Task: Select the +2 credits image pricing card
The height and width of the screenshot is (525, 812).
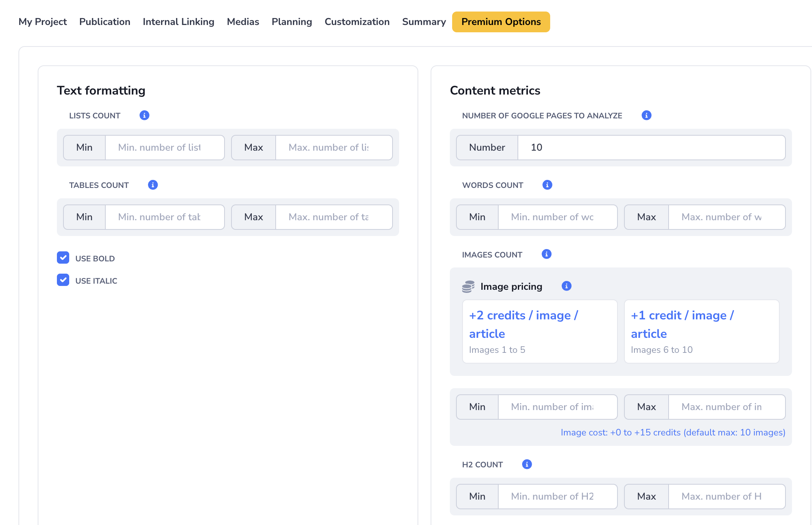Action: [x=539, y=331]
